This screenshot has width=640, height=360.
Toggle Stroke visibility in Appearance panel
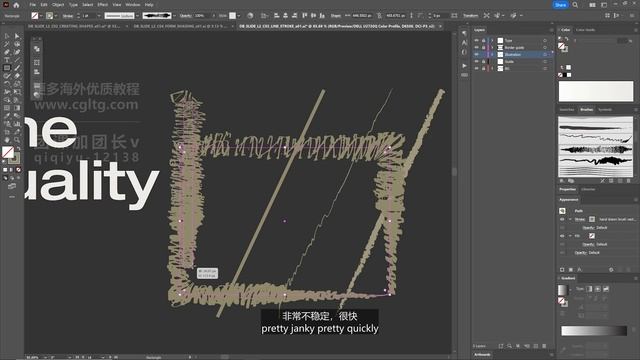coord(562,219)
